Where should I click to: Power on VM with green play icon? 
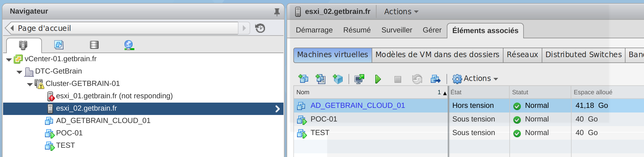[x=378, y=79]
